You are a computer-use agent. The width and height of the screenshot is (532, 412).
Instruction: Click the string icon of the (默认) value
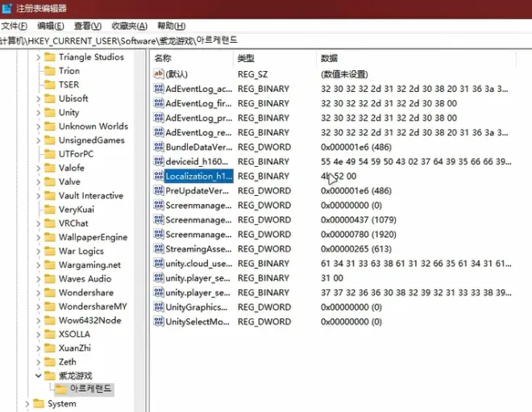(159, 74)
